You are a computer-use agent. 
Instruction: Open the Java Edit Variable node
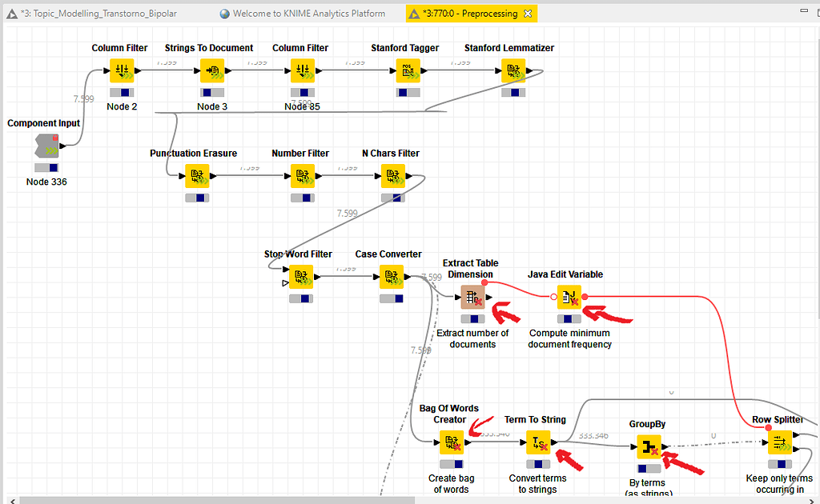(569, 297)
